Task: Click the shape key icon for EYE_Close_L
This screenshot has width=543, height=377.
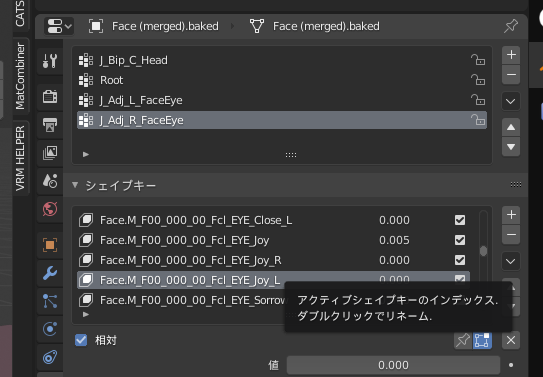Action: [86, 220]
